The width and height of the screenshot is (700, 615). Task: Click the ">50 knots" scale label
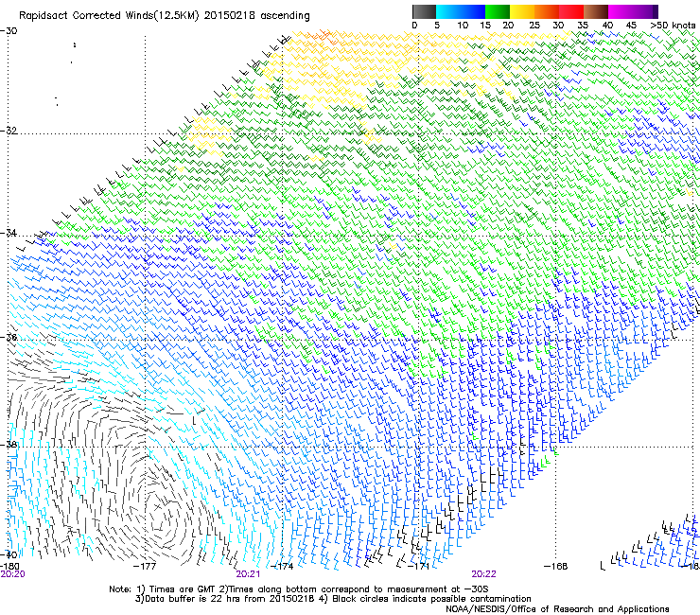coord(673,26)
